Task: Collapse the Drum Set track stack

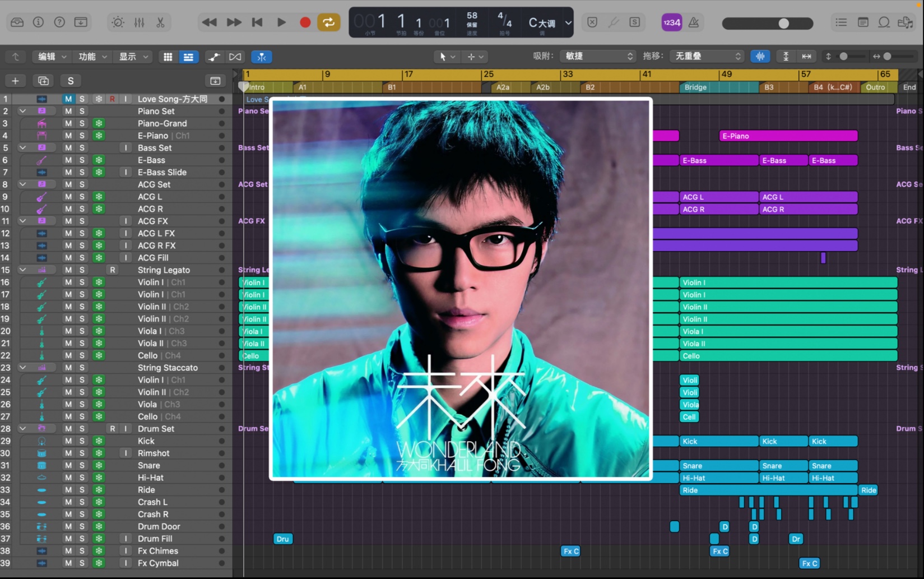Action: coord(22,428)
